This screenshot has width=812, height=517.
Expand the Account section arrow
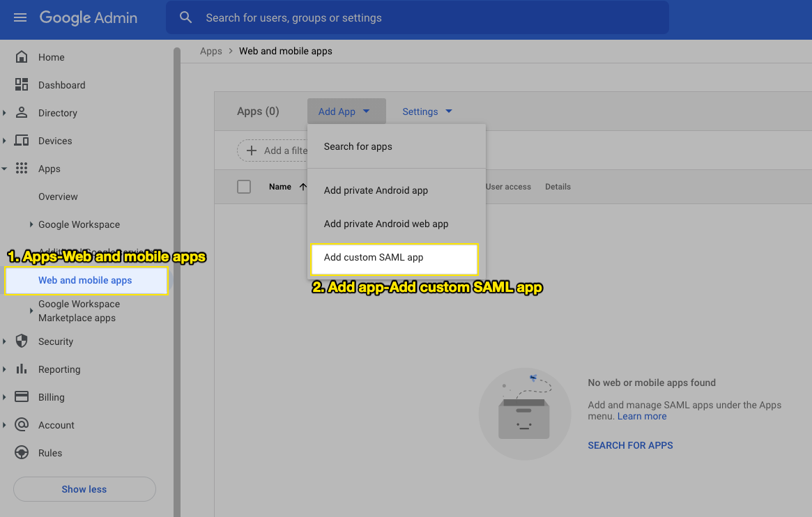pos(5,425)
